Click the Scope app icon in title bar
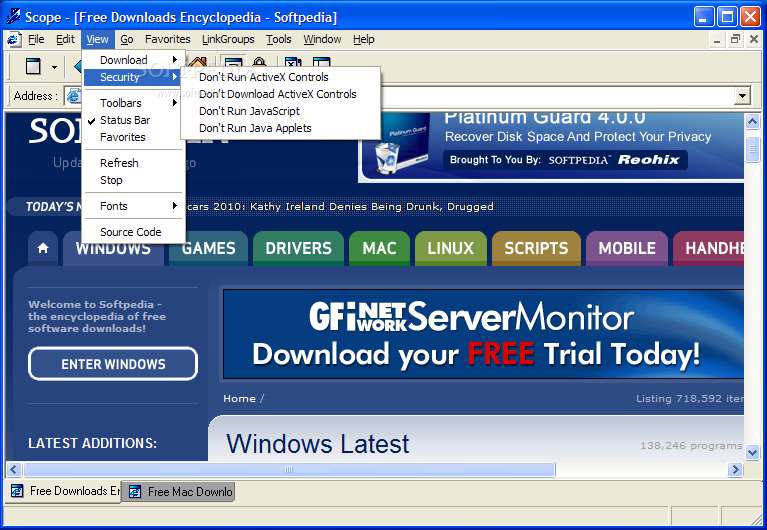The height and width of the screenshot is (530, 767). pyautogui.click(x=13, y=17)
